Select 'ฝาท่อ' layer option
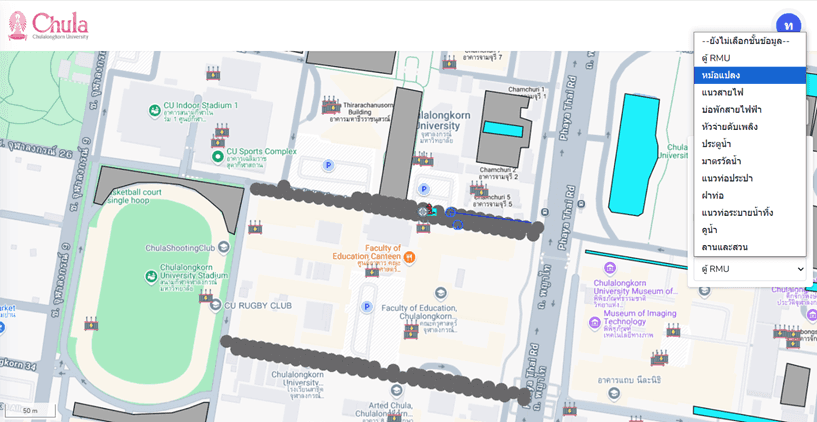This screenshot has height=422, width=817. (750, 195)
